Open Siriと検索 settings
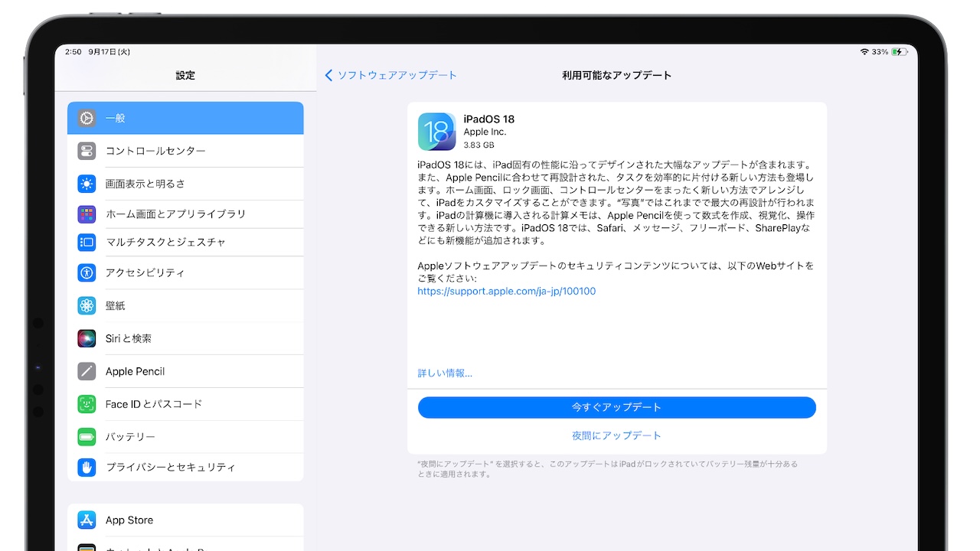980x551 pixels. 185,338
